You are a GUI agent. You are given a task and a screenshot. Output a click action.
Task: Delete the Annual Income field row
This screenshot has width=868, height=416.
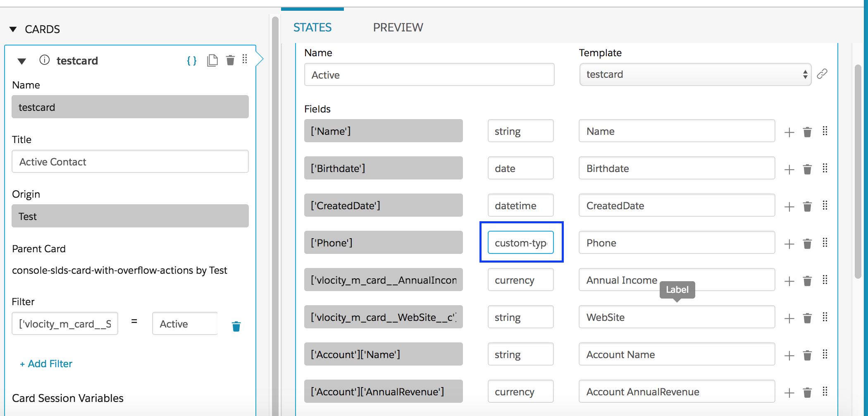[807, 281]
